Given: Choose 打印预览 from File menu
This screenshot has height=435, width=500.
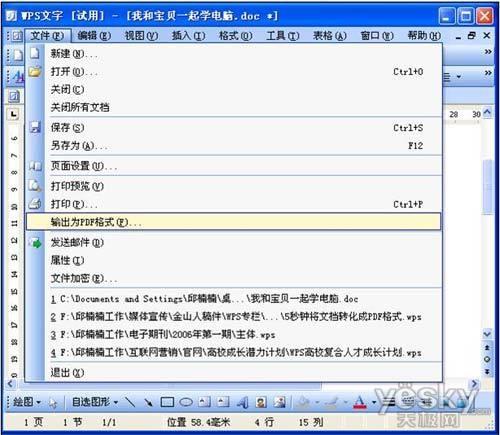Looking at the screenshot, I should click(x=234, y=186).
